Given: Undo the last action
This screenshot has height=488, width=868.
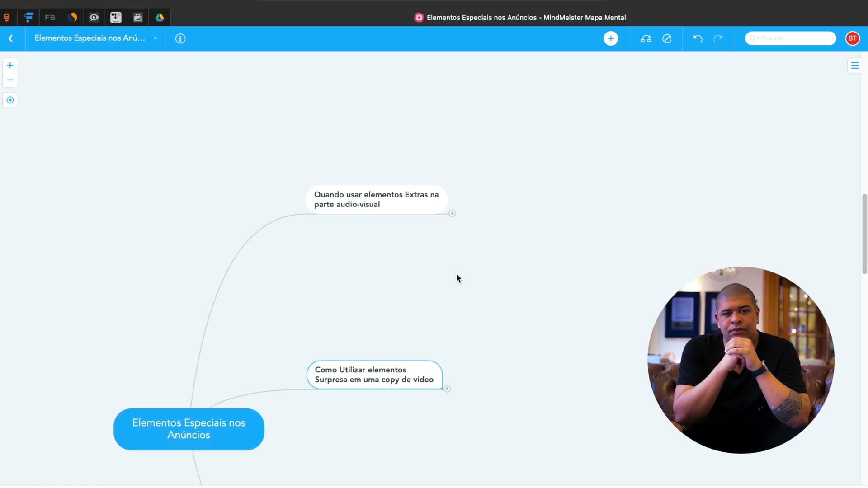Looking at the screenshot, I should 698,38.
